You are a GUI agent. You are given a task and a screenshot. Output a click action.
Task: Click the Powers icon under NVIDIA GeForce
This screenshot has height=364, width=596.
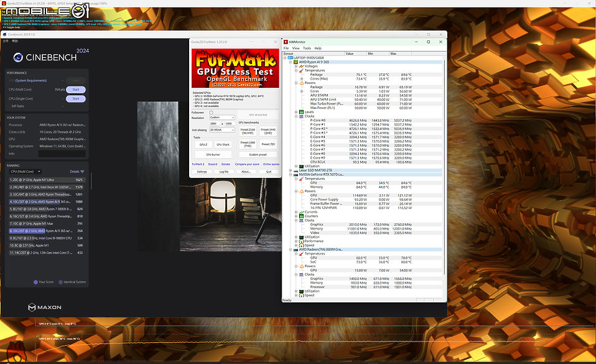pos(301,191)
